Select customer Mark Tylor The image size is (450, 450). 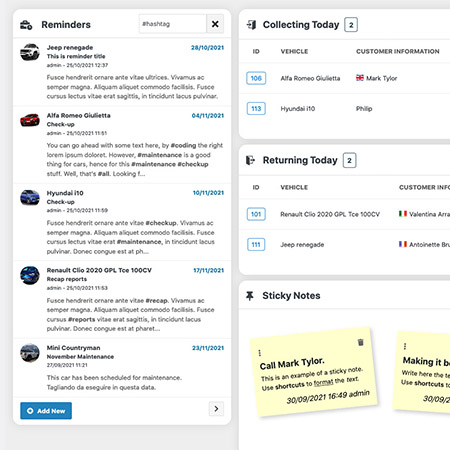[x=381, y=78]
